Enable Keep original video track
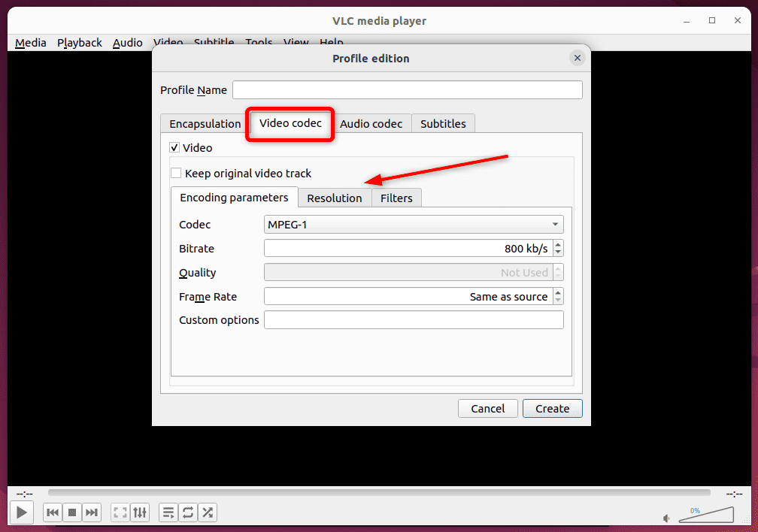The height and width of the screenshot is (532, 758). tap(176, 173)
